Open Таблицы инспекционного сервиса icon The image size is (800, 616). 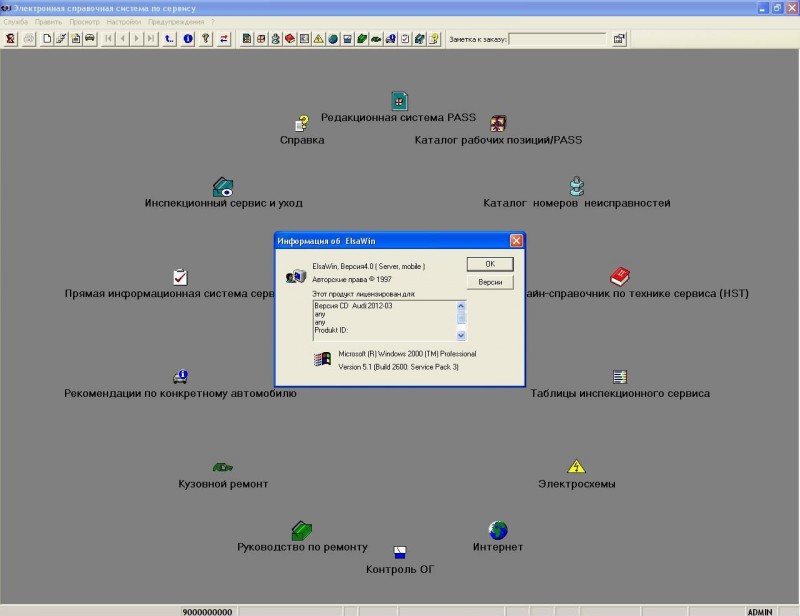coord(620,377)
